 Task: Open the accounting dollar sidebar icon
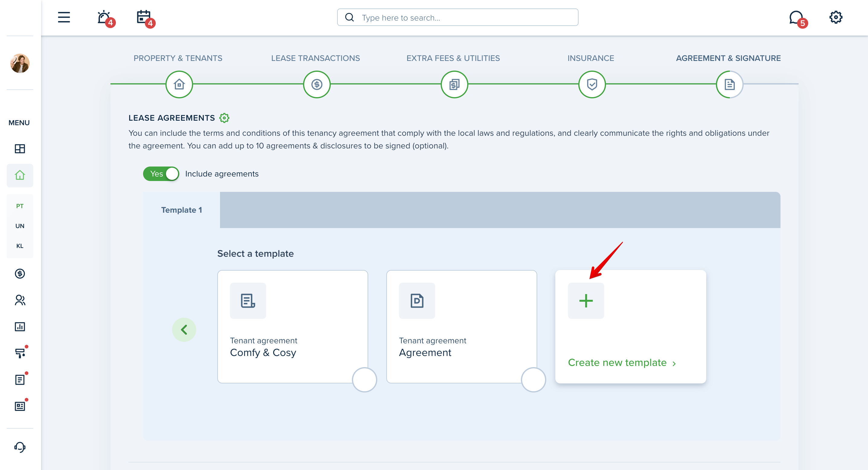(20, 274)
